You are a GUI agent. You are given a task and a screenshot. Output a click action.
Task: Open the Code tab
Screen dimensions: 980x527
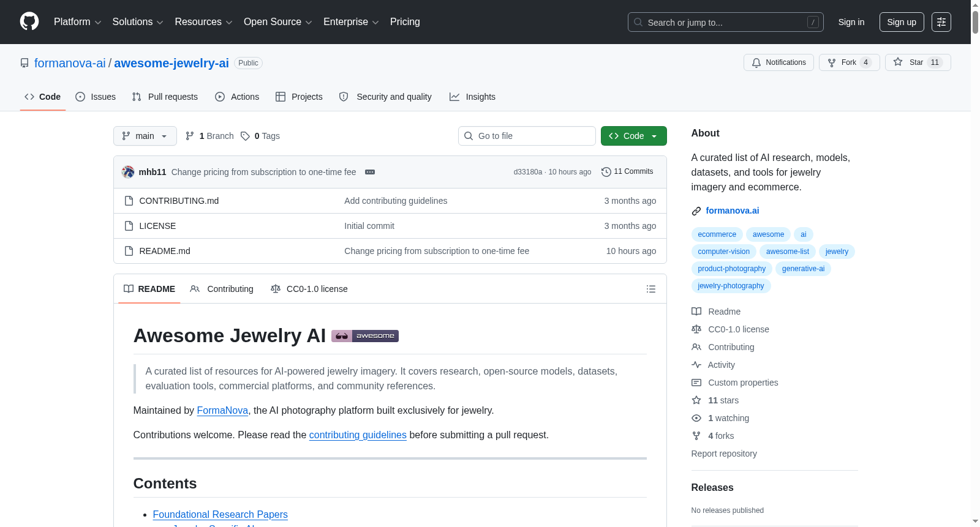click(43, 97)
